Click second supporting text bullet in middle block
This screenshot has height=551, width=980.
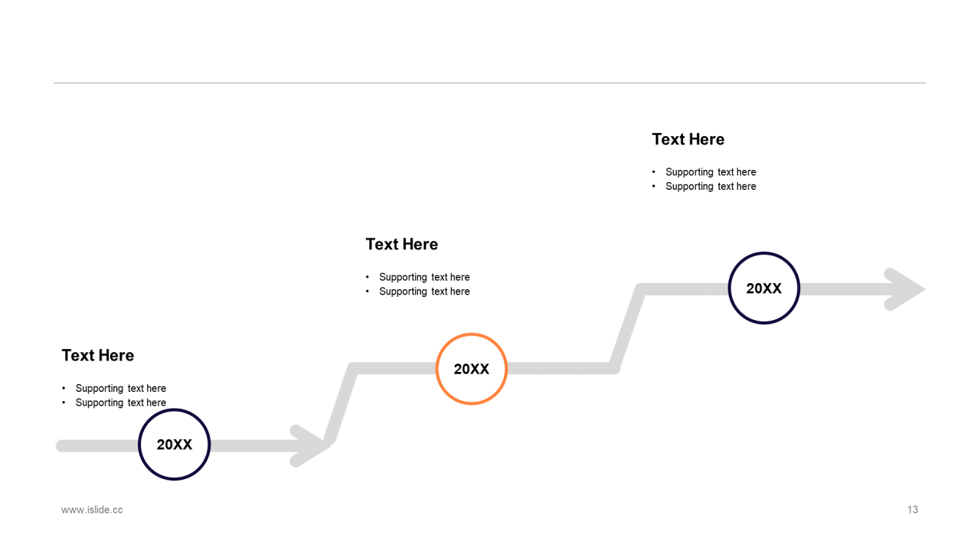[424, 292]
